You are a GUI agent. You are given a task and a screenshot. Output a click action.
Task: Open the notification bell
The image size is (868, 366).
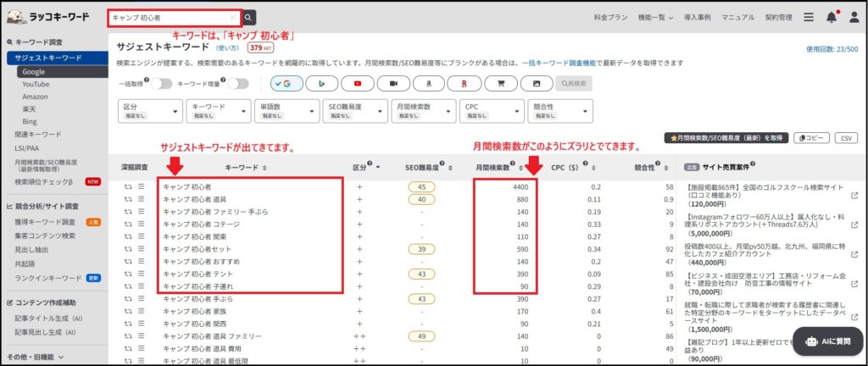pyautogui.click(x=831, y=17)
